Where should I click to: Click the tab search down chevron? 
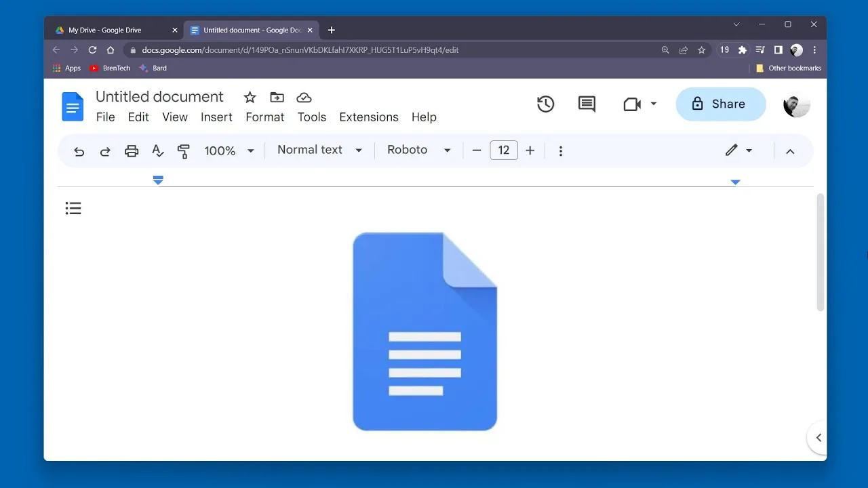736,24
